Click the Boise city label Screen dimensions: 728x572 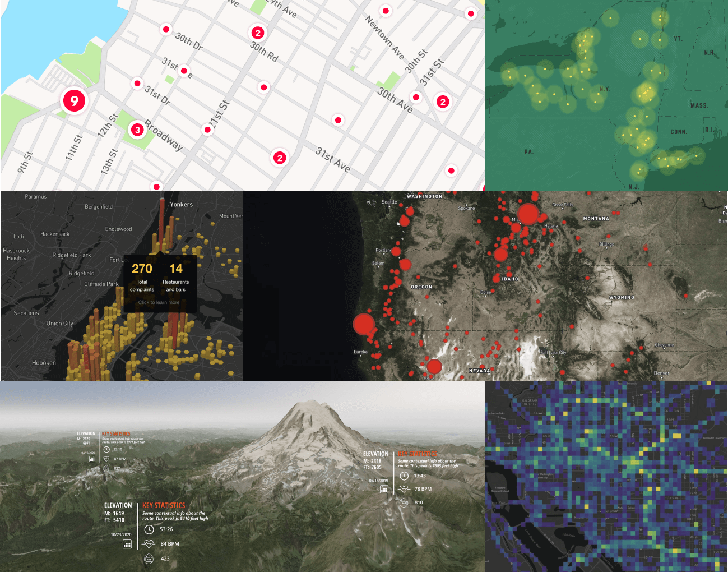pos(485,292)
